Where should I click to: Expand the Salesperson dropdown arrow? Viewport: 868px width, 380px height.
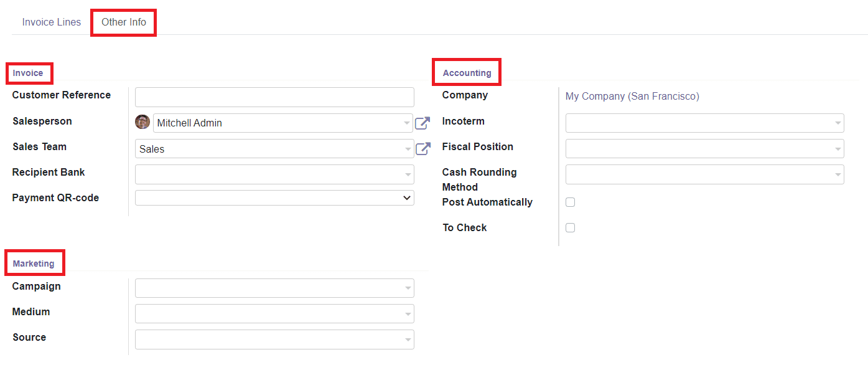(406, 123)
